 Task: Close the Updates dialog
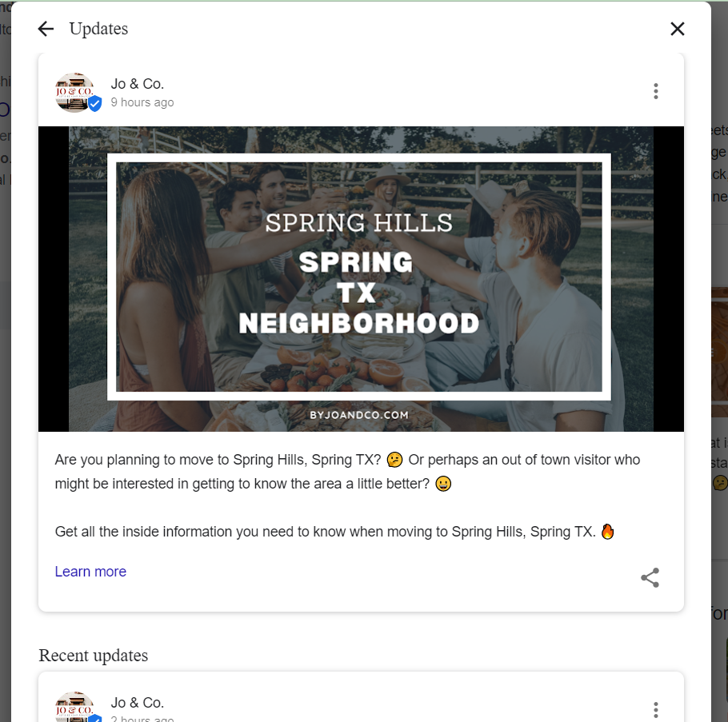tap(678, 29)
